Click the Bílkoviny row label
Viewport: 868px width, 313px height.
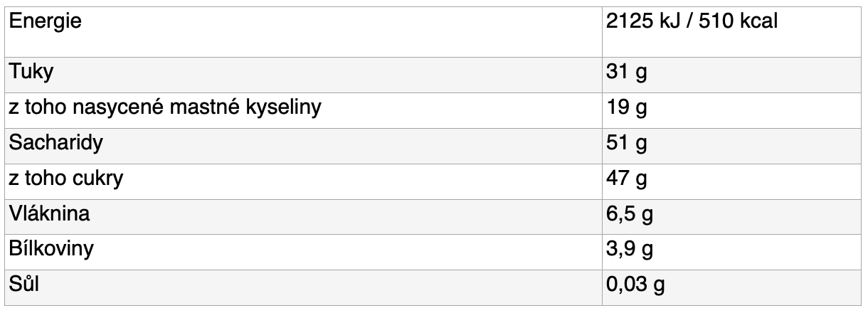click(51, 248)
